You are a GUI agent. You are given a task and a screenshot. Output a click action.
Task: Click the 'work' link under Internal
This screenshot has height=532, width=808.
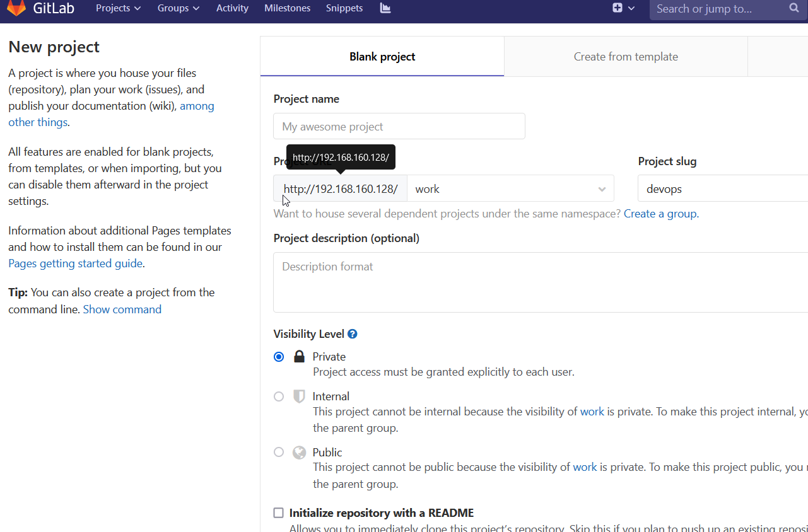click(x=592, y=412)
